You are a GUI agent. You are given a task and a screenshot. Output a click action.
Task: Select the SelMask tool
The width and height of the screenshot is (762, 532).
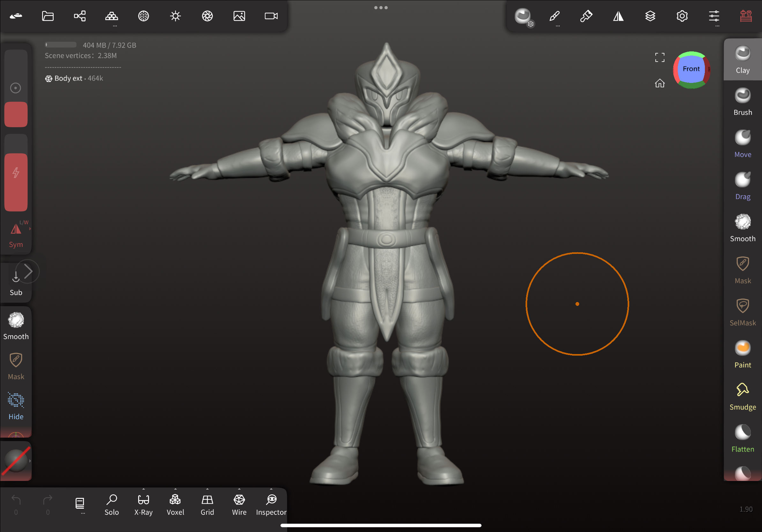(743, 313)
